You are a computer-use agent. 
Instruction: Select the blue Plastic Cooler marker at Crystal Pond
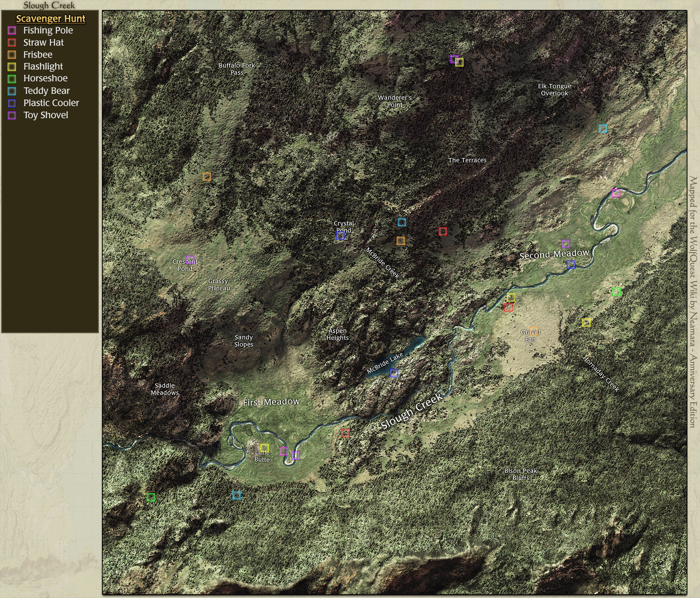tap(340, 236)
